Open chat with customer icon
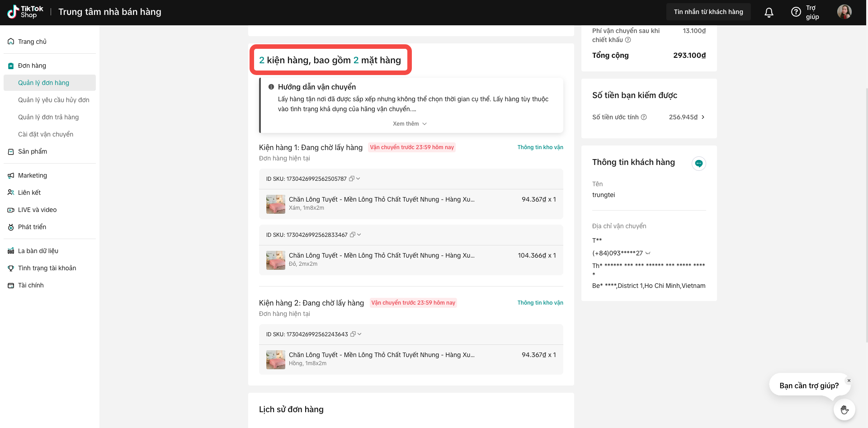 [x=698, y=164]
